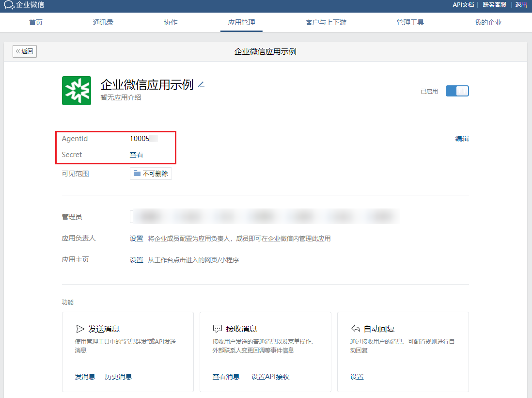Click the large 企业微信应用示例 app name

[x=147, y=84]
